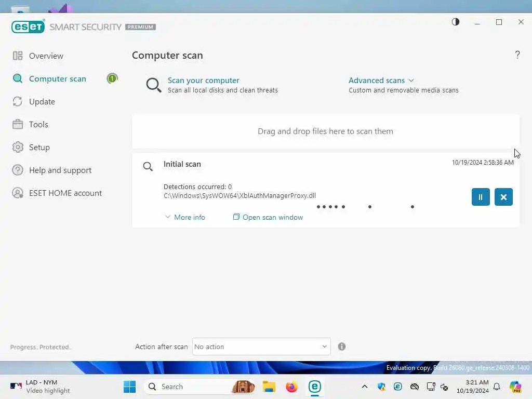The image size is (532, 399).
Task: Click the muted volume tray icon
Action: (444, 387)
